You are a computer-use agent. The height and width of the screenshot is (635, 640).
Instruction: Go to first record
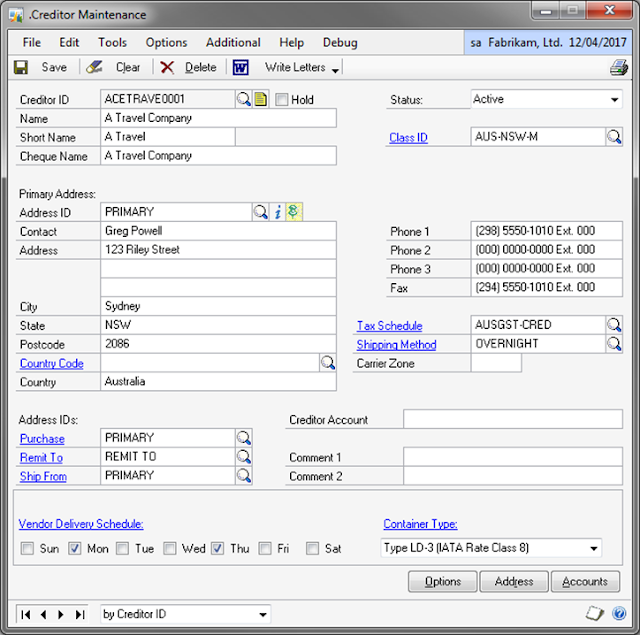pyautogui.click(x=26, y=615)
